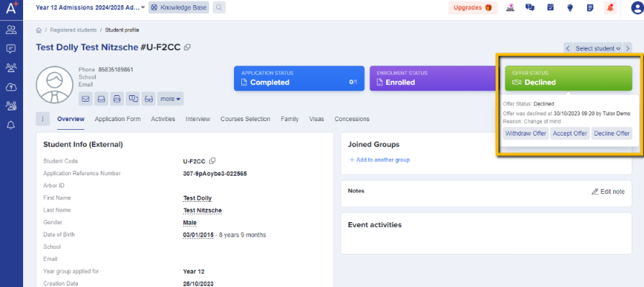Open the three-person groups icon in sidebar

12,68
